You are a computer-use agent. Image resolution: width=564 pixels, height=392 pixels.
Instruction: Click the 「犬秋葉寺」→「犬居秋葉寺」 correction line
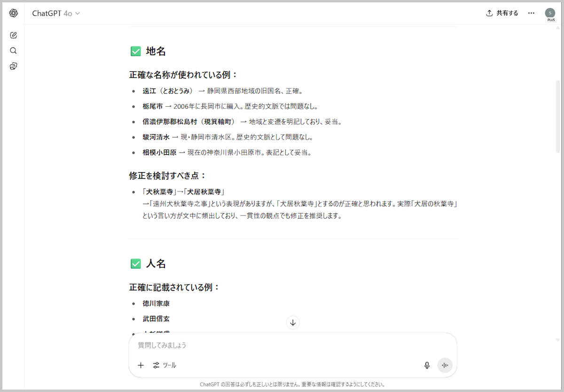tap(184, 192)
